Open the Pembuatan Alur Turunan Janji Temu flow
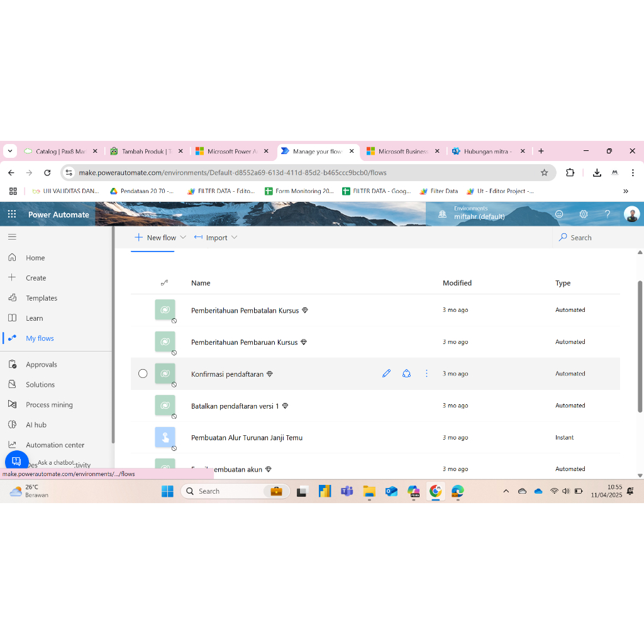644x644 pixels. (247, 438)
